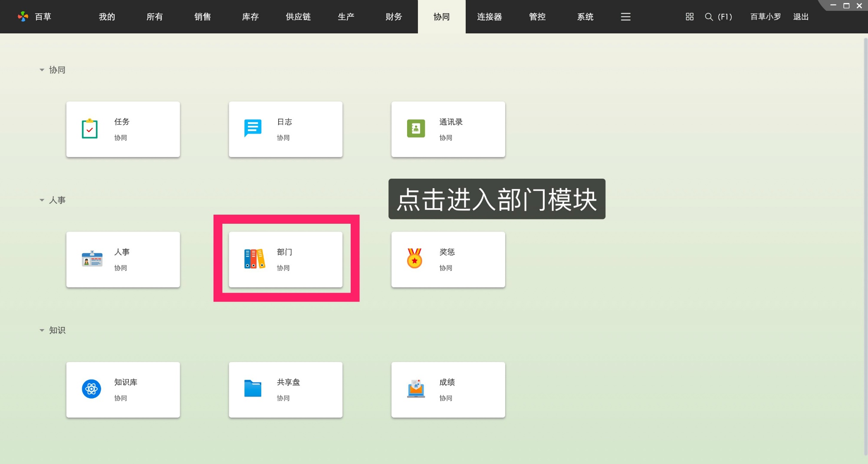Viewport: 868px width, 464px height.
Task: Open the 任务 (Tasks) module
Action: tap(123, 129)
